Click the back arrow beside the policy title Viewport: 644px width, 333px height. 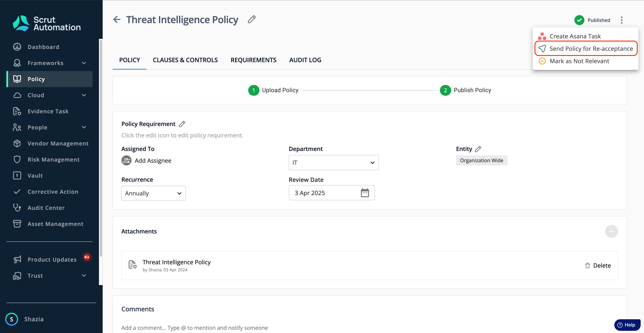coord(117,19)
